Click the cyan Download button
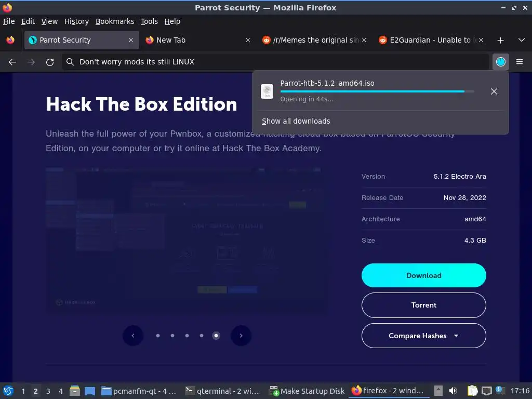 click(424, 275)
